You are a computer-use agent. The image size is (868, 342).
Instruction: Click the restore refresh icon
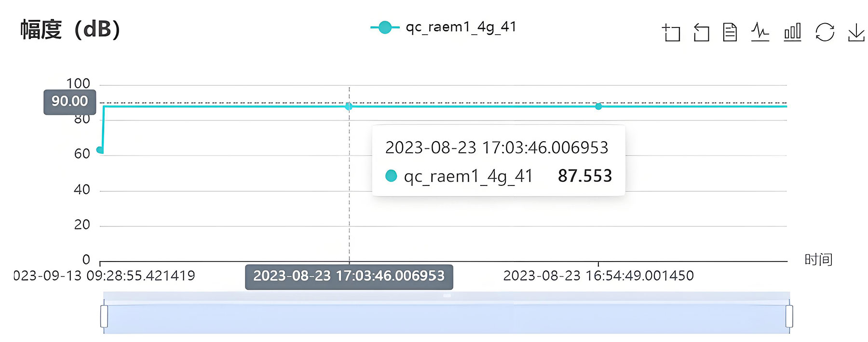coord(825,32)
